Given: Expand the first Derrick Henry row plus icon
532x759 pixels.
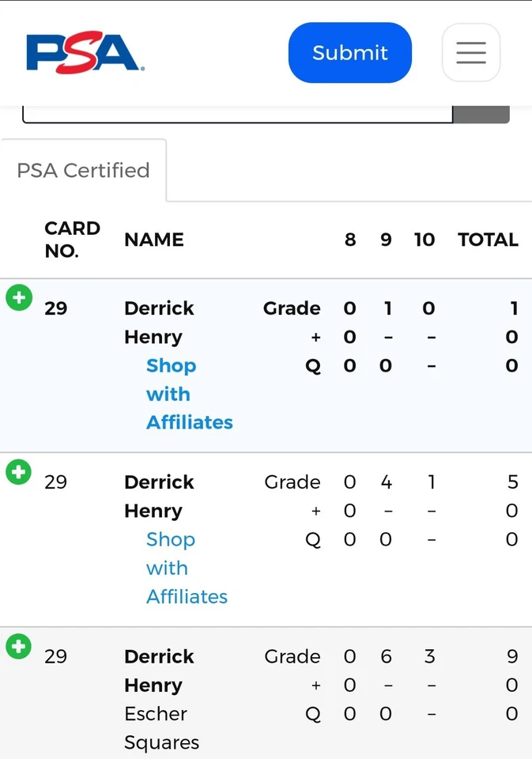Looking at the screenshot, I should click(x=18, y=298).
